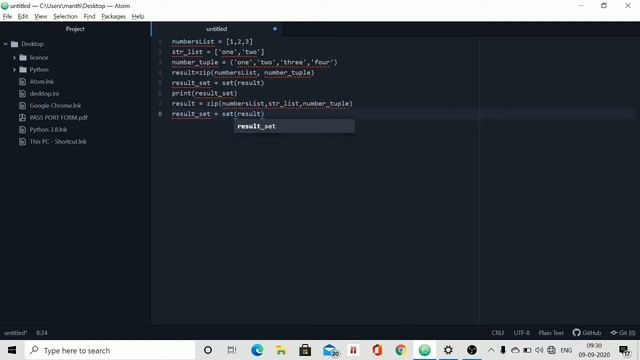
Task: Select the untitled editor tab
Action: point(216,29)
